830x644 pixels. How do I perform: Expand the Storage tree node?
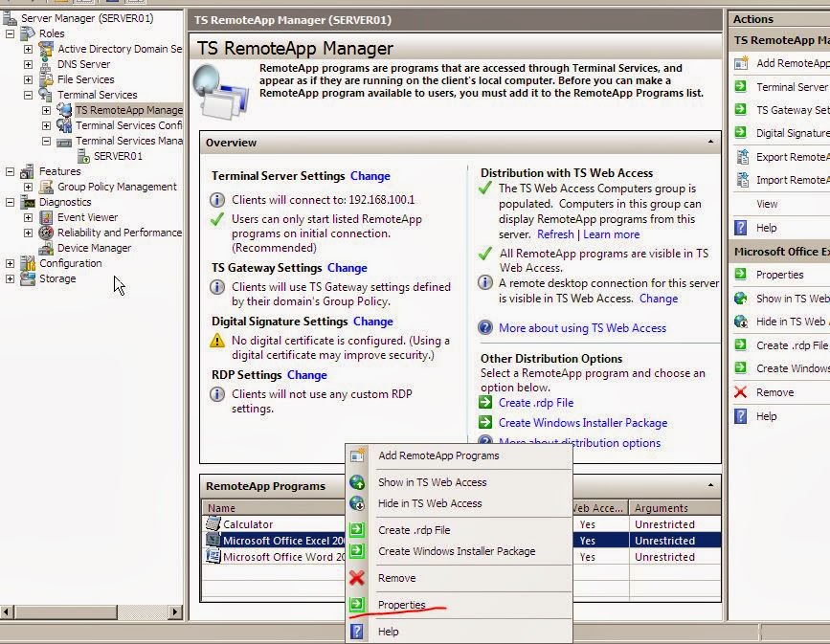click(11, 278)
